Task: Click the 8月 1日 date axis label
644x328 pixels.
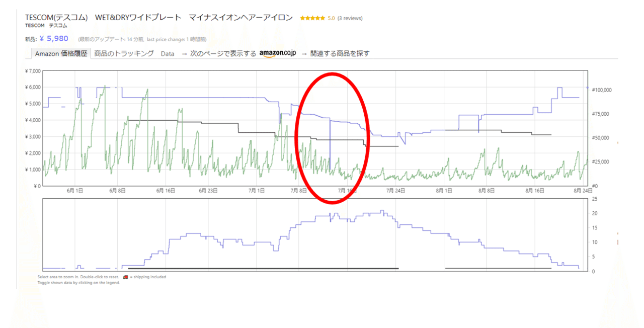Action: [444, 191]
